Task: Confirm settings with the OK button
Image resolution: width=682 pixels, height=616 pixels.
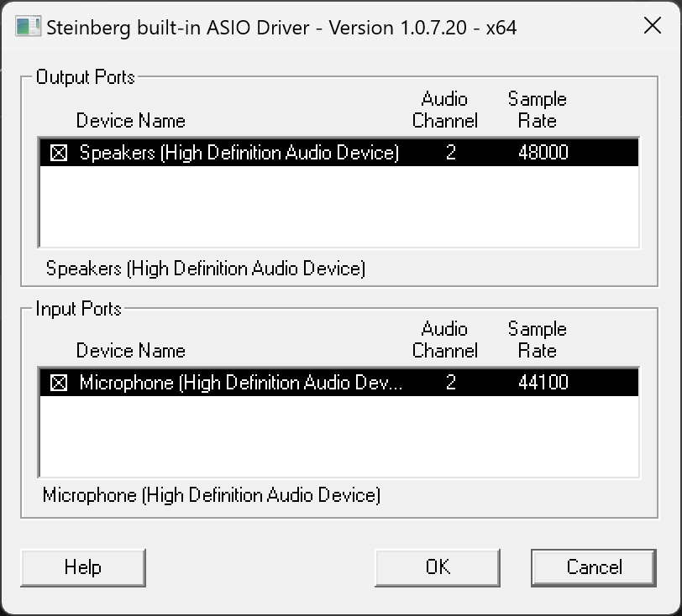Action: click(x=438, y=567)
